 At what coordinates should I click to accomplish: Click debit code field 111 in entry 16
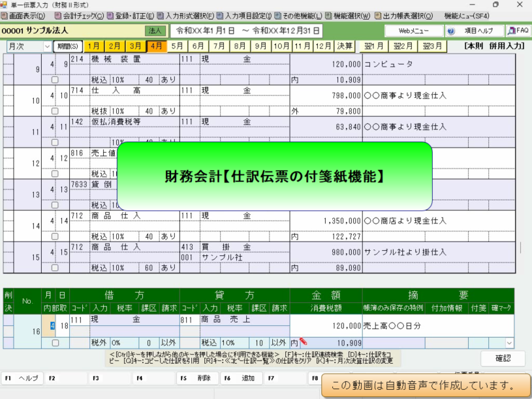point(80,320)
